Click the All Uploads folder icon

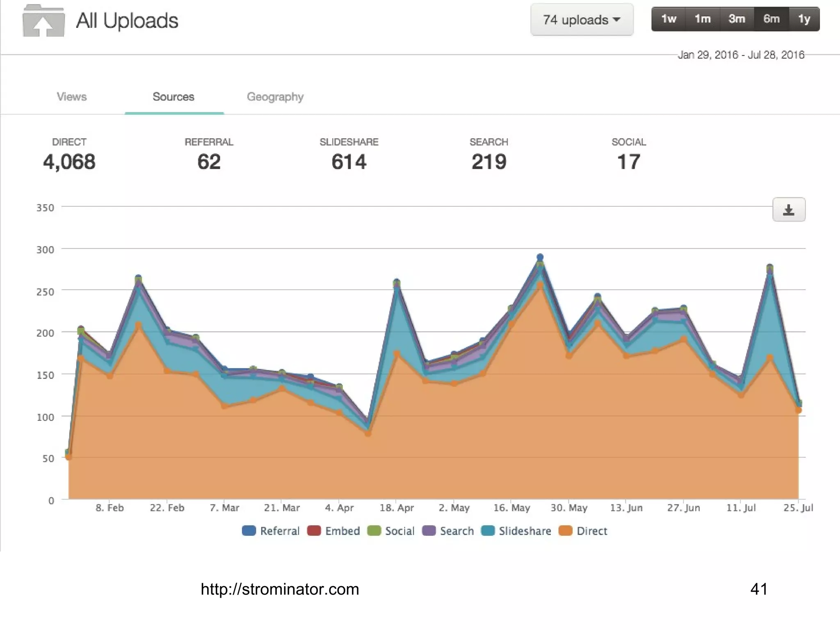click(43, 21)
